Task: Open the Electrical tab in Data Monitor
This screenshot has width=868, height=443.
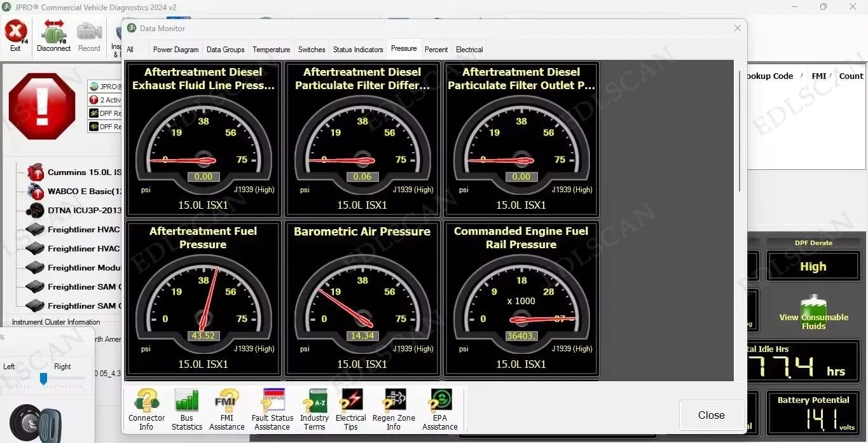Action: 469,49
